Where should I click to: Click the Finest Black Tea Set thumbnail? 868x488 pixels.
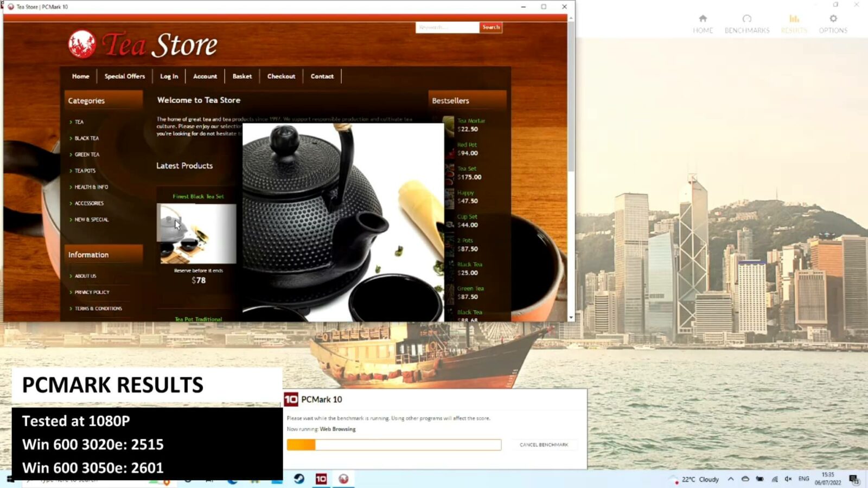point(196,233)
